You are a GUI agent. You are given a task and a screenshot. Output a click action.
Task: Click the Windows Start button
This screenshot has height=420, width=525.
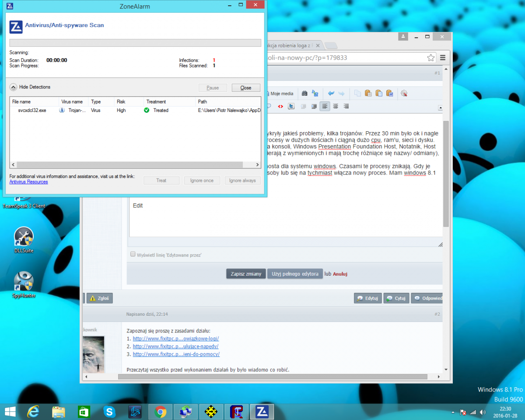pos(10,411)
